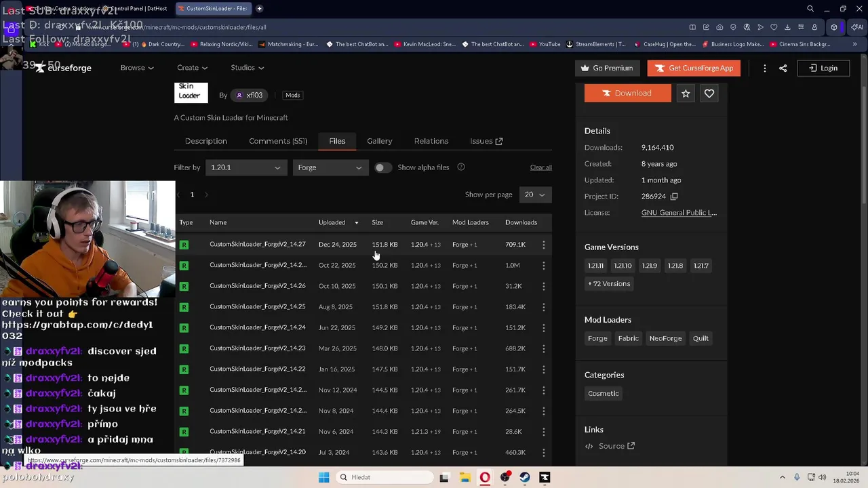Click the orange Download button

628,94
